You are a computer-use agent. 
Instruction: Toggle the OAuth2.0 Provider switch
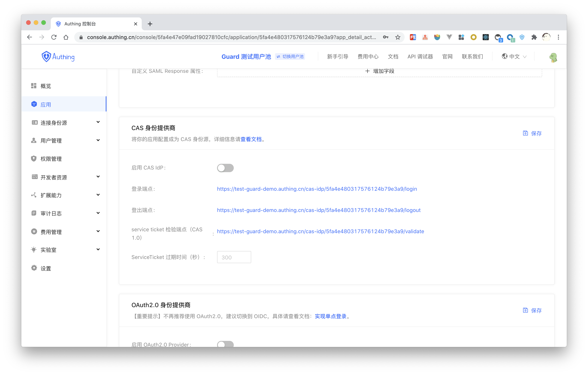225,344
